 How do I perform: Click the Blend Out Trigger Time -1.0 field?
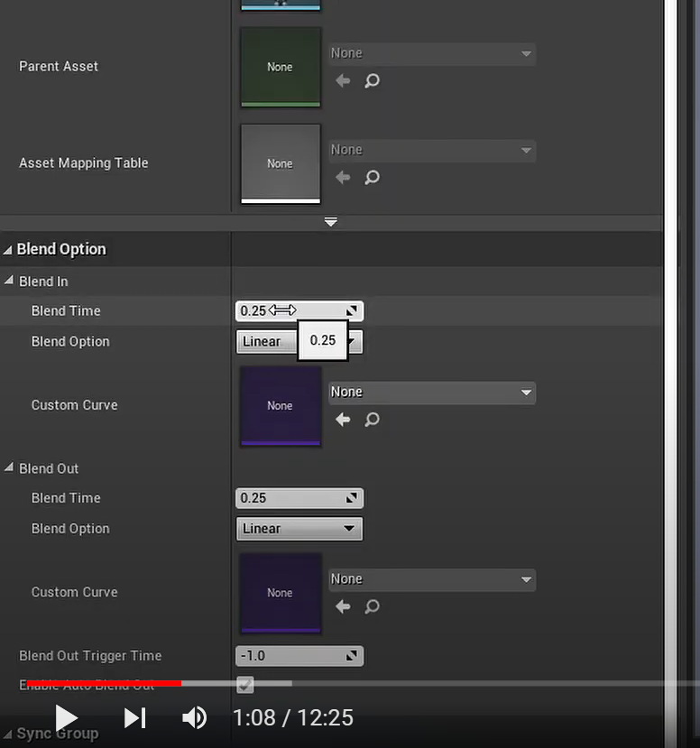point(299,656)
